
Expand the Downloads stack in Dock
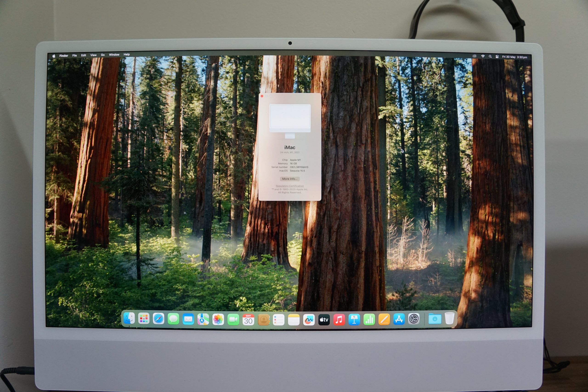pyautogui.click(x=435, y=319)
